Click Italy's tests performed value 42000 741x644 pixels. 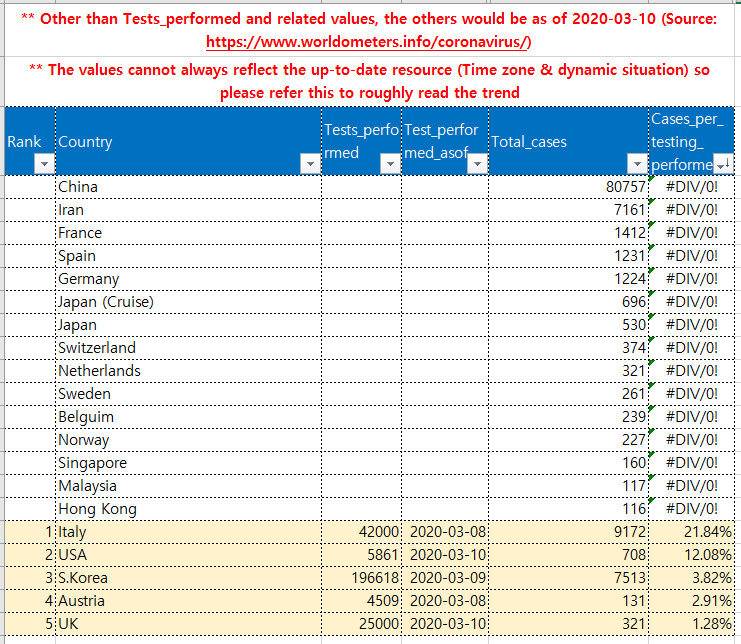[362, 532]
